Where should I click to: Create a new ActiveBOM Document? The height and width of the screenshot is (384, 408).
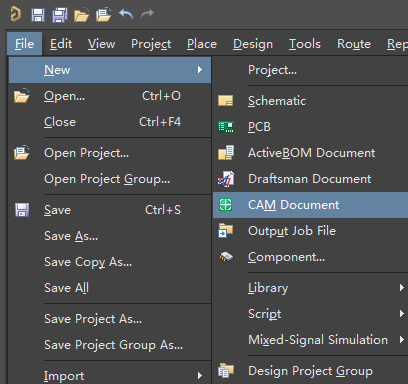[311, 153]
